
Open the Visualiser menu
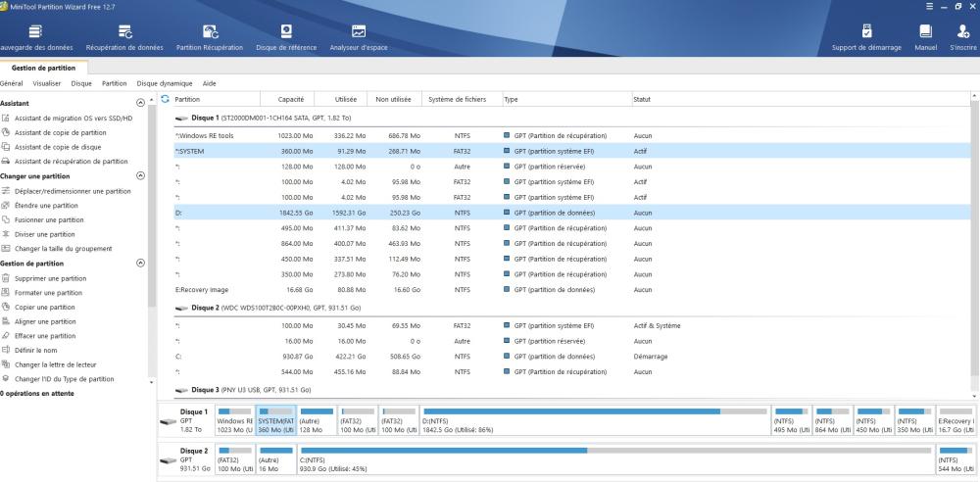coord(46,83)
